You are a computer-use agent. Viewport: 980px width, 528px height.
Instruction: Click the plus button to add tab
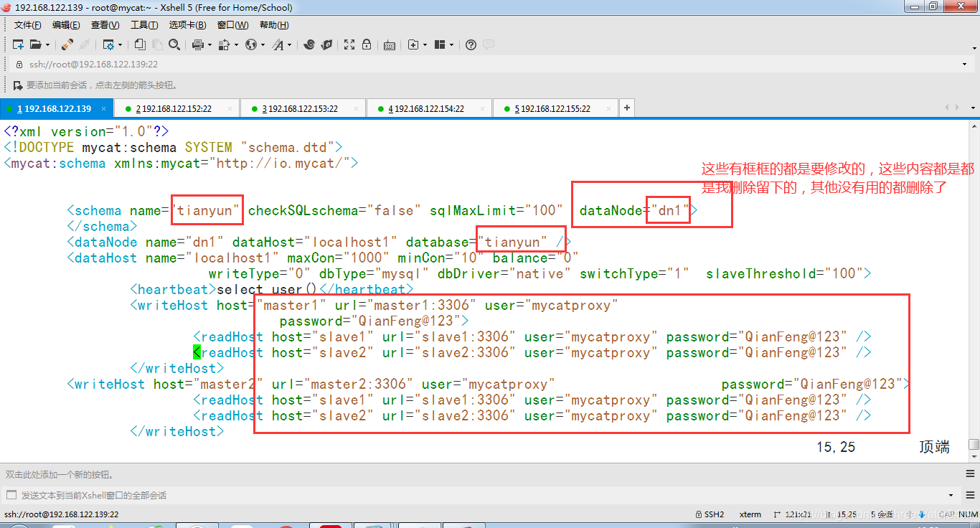coord(627,108)
